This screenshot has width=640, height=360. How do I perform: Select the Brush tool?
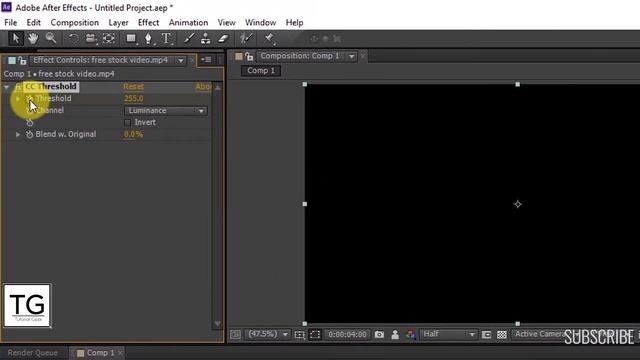point(189,39)
